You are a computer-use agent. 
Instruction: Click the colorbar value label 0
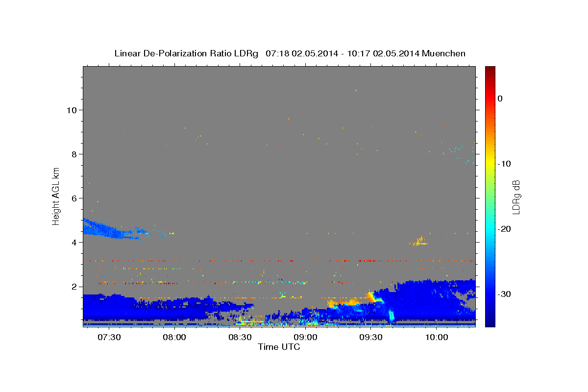(500, 98)
